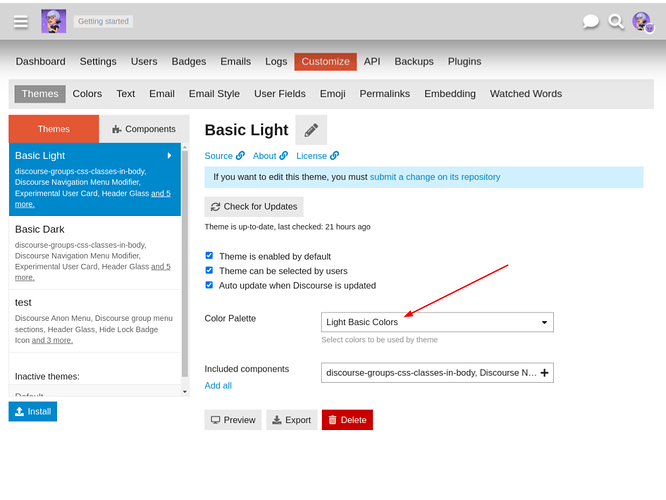This screenshot has height=500, width=666.
Task: Open Permalinks sub-navigation item
Action: click(x=385, y=94)
